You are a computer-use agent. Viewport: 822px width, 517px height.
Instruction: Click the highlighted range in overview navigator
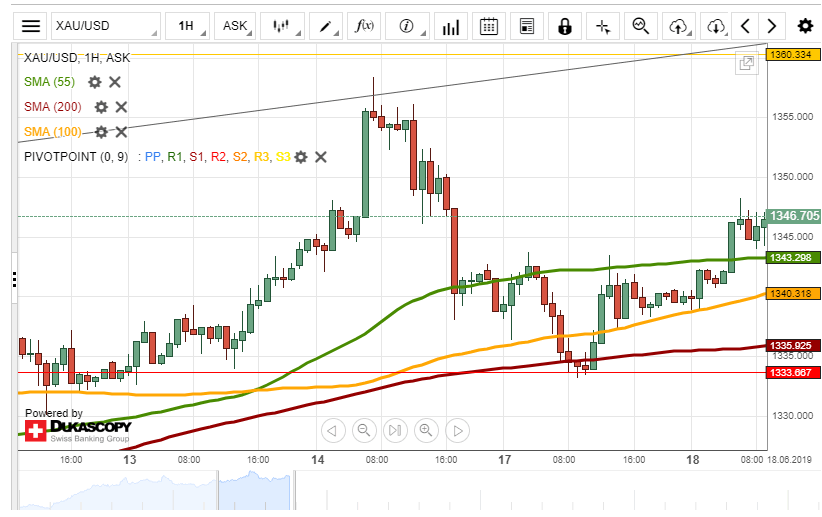pos(254,490)
